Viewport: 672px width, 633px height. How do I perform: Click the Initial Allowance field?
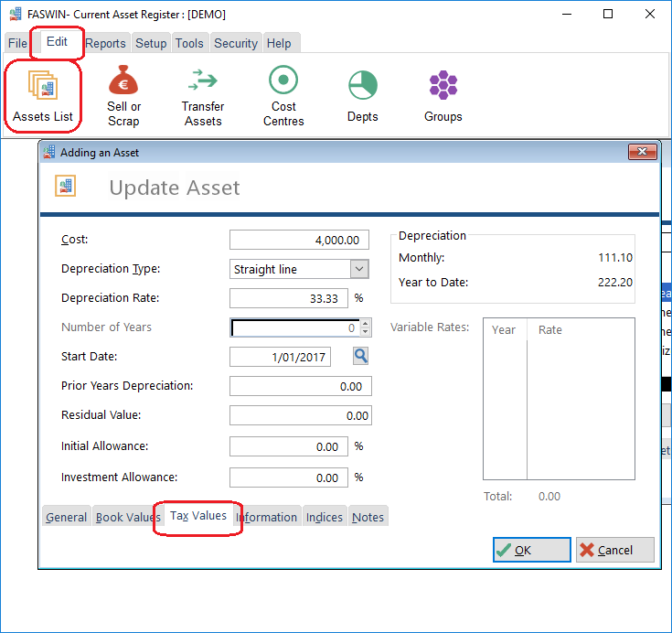click(x=289, y=446)
